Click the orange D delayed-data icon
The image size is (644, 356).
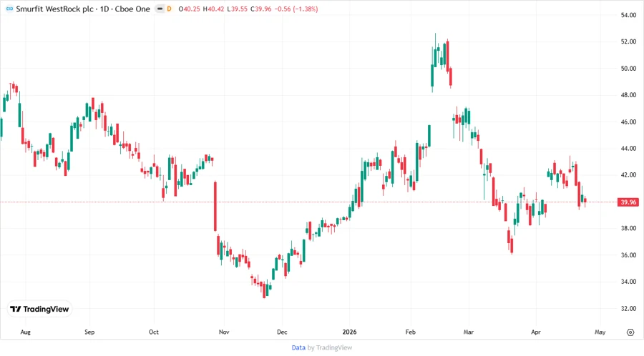[x=169, y=9]
